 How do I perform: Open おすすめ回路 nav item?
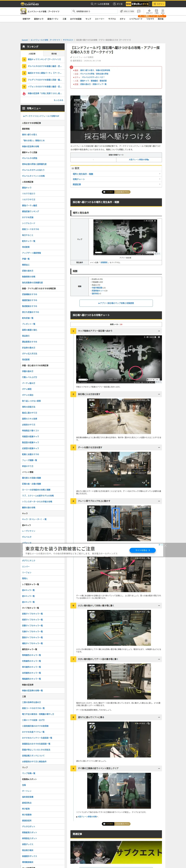click(x=76, y=19)
